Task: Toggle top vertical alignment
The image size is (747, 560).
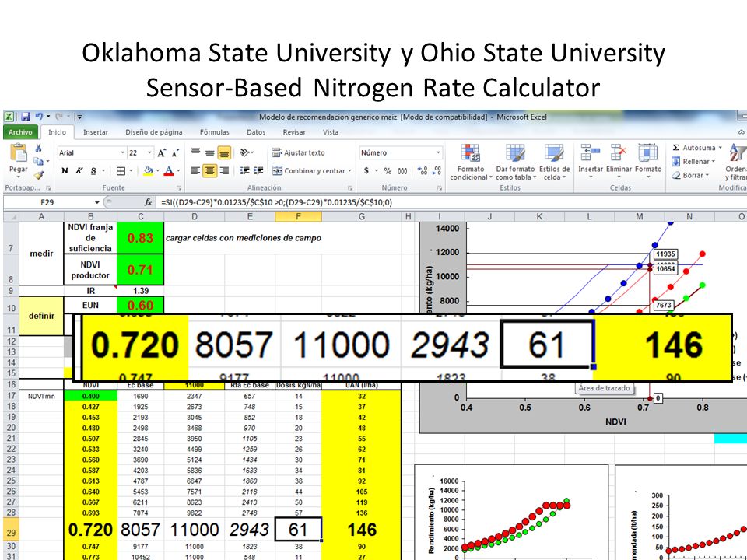Action: 195,152
